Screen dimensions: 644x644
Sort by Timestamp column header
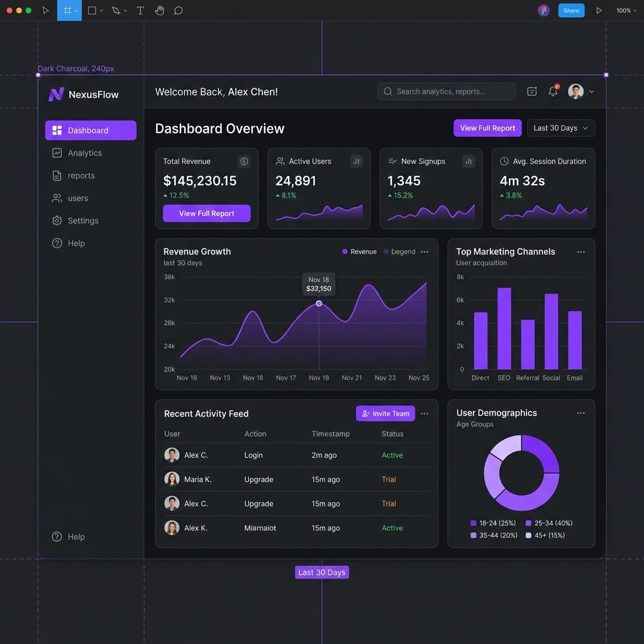(330, 434)
